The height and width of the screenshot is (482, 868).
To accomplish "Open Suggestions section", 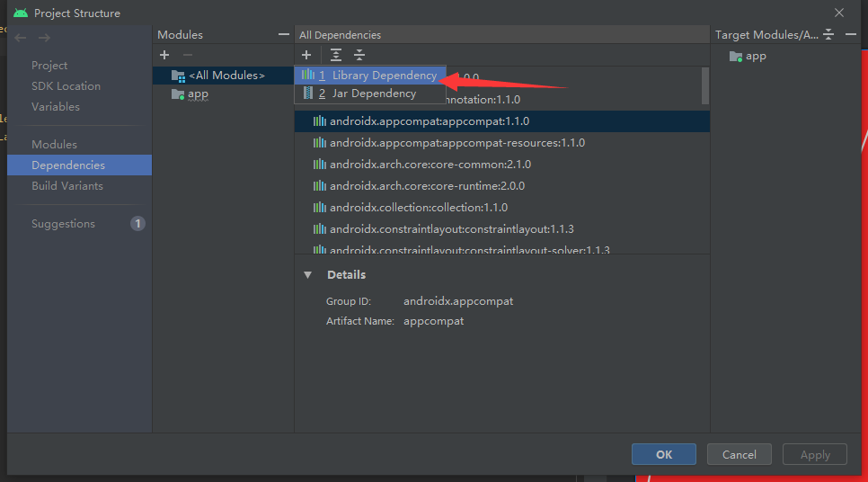I will 63,223.
